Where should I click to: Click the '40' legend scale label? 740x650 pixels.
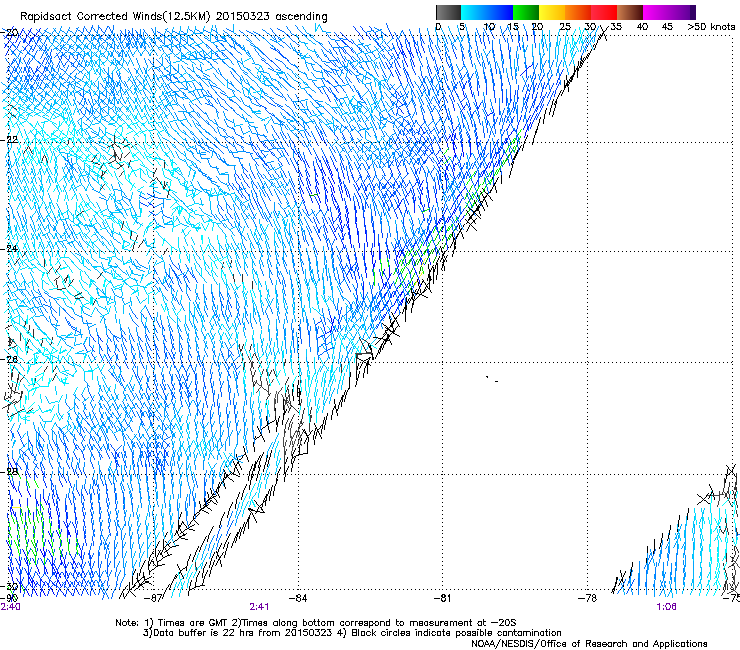tap(642, 27)
